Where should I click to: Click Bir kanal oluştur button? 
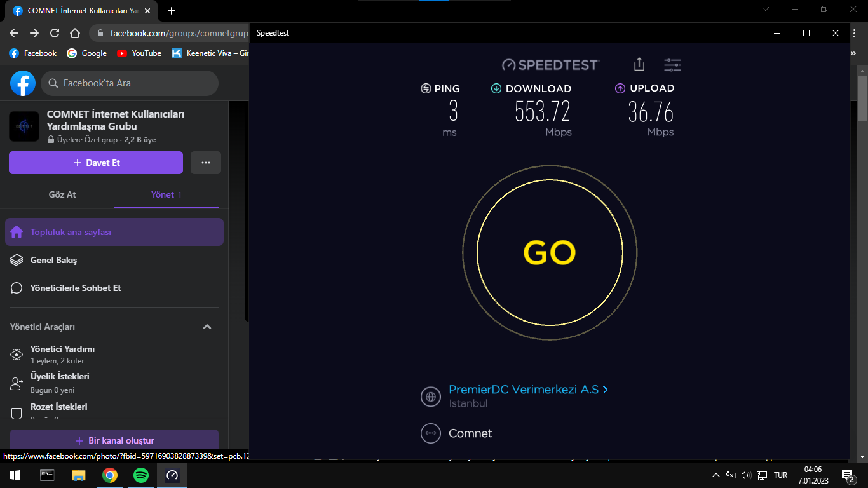click(114, 440)
